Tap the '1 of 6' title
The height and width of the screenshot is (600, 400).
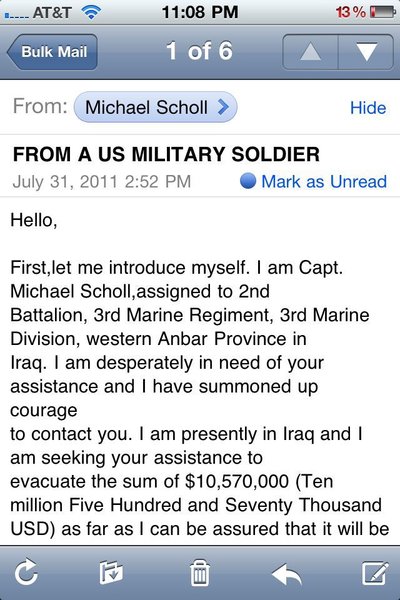[x=199, y=51]
